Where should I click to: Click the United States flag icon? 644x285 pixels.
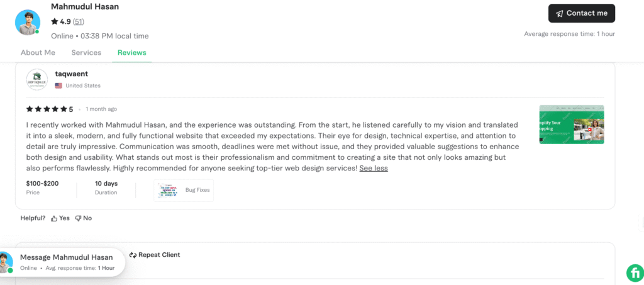[x=58, y=86]
